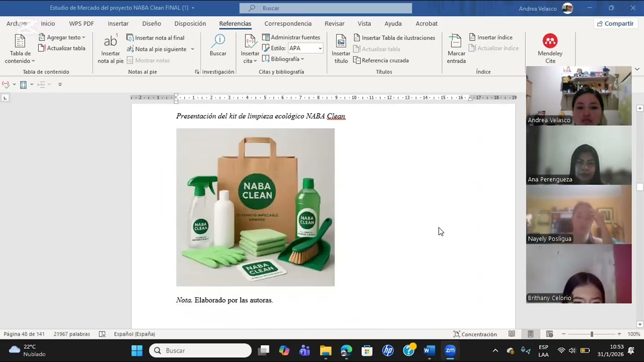The height and width of the screenshot is (362, 644).
Task: Switch to Print Layout view icon
Action: click(530, 334)
